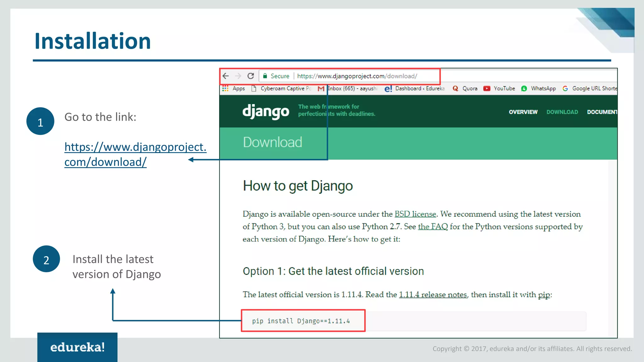Follow the pip link

tap(544, 295)
